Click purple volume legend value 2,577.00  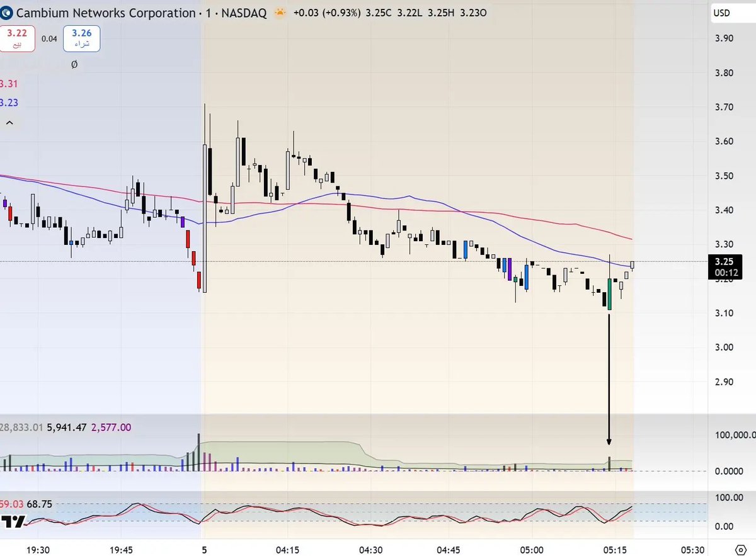coord(112,428)
